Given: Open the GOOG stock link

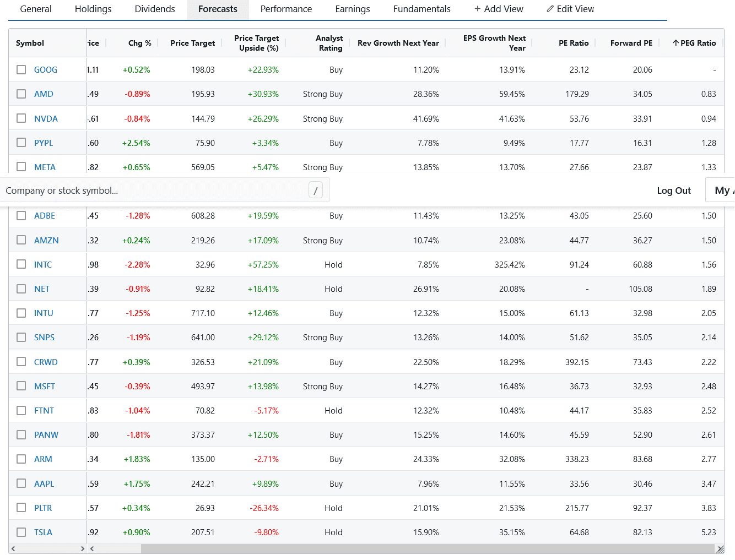Looking at the screenshot, I should click(x=46, y=70).
